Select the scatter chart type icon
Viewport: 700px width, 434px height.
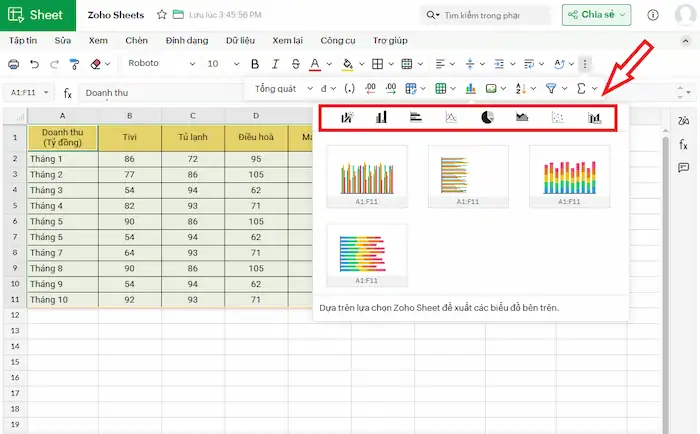558,117
